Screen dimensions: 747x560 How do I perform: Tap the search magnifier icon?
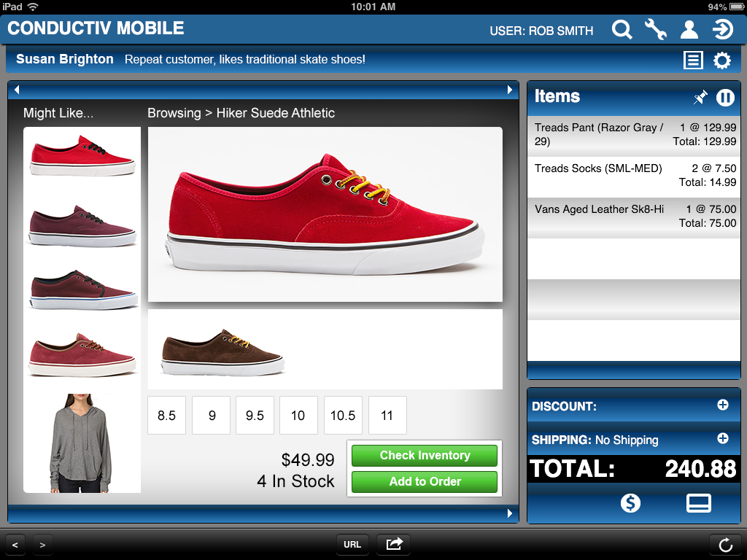pos(622,30)
